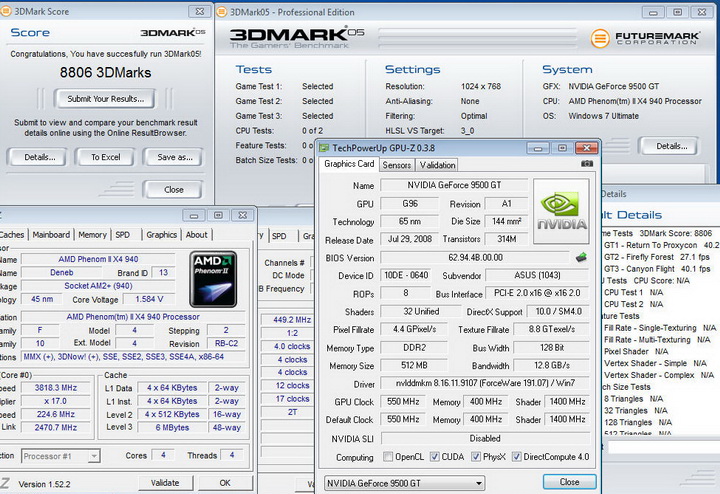Click the Close button in GPU-Z

click(x=569, y=482)
